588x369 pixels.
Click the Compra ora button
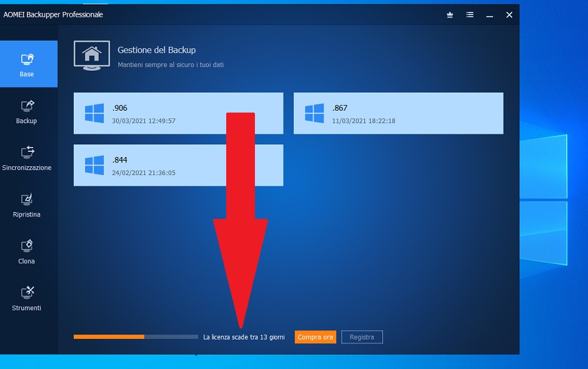click(x=315, y=337)
